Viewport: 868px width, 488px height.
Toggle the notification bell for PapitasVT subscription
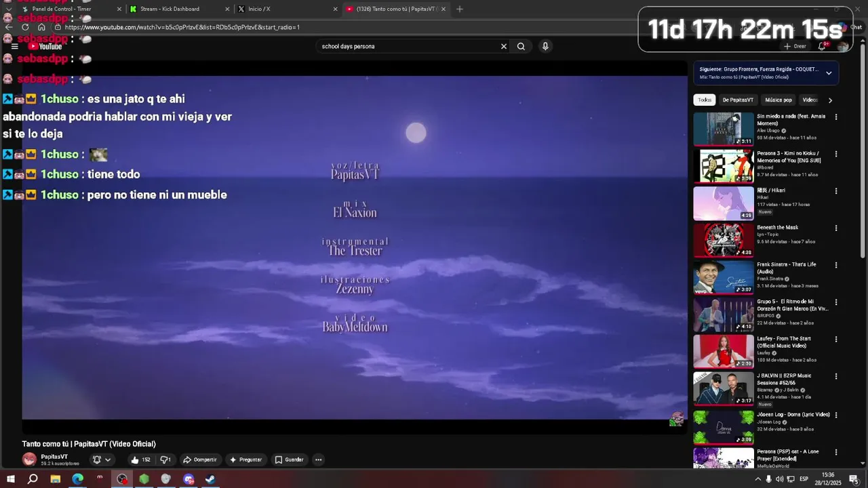tap(102, 460)
